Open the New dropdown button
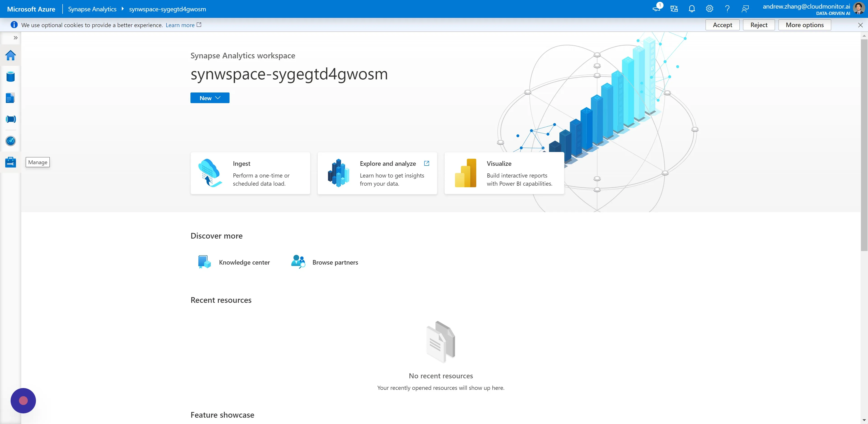Image resolution: width=868 pixels, height=424 pixels. coord(210,98)
